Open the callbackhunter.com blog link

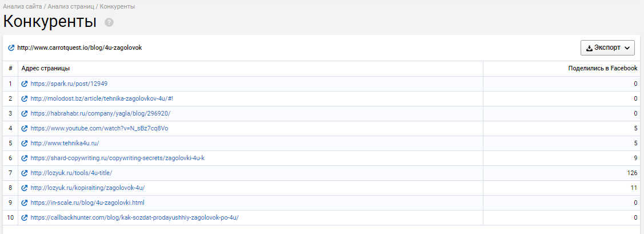point(134,217)
